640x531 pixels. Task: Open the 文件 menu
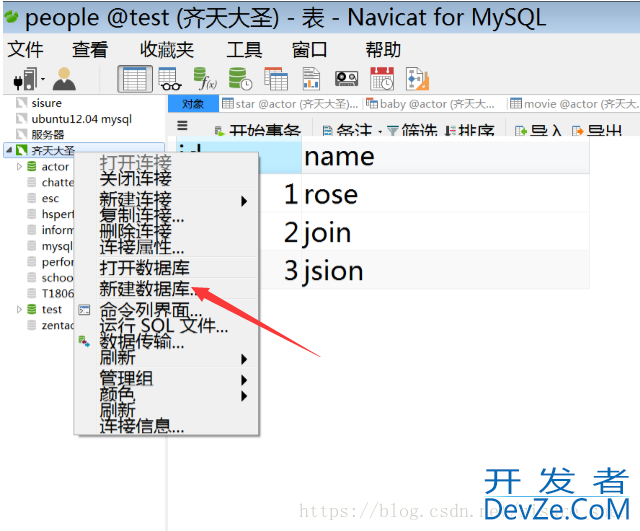pos(25,50)
